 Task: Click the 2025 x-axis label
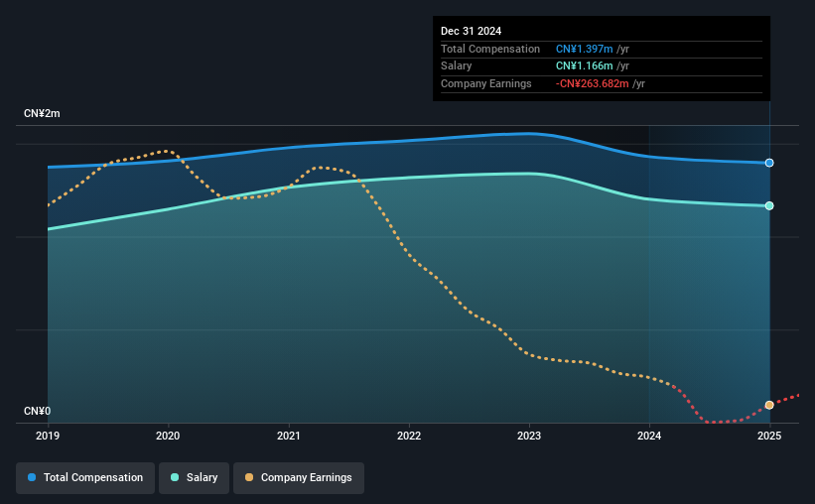tap(769, 436)
